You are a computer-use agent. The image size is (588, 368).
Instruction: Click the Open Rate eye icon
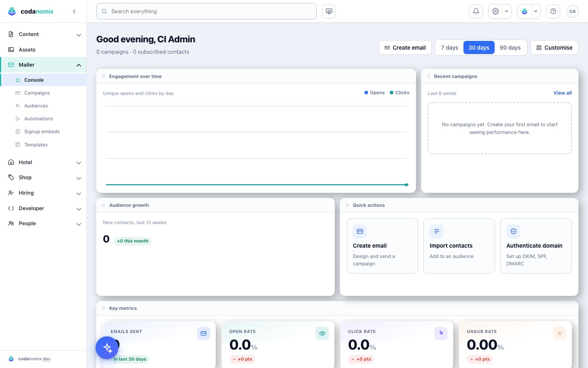pyautogui.click(x=322, y=333)
